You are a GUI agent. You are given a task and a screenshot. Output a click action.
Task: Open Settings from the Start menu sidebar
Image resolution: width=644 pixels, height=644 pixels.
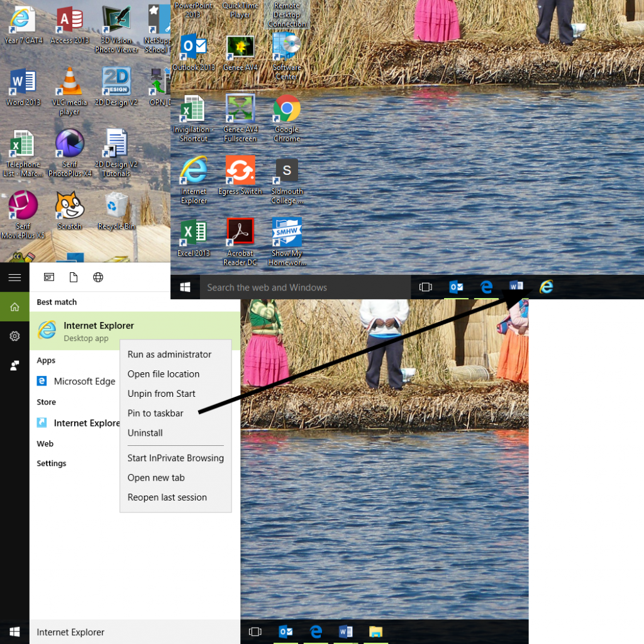[14, 336]
